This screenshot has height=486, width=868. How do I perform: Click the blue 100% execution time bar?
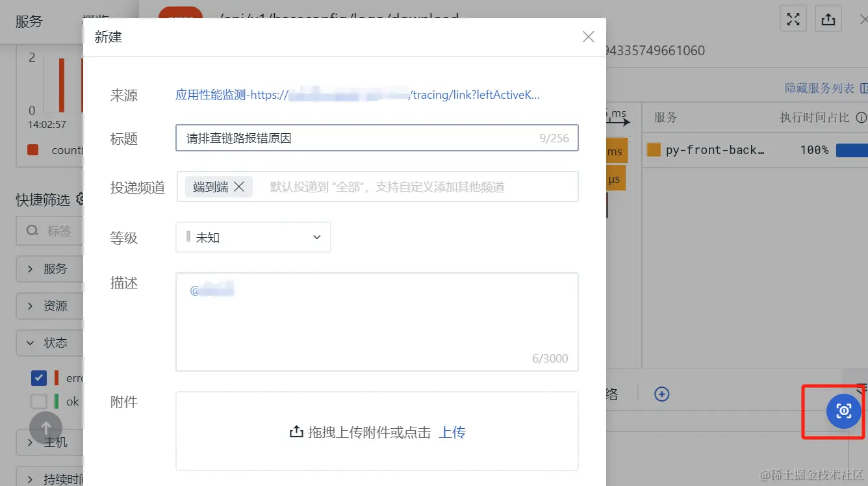[852, 150]
